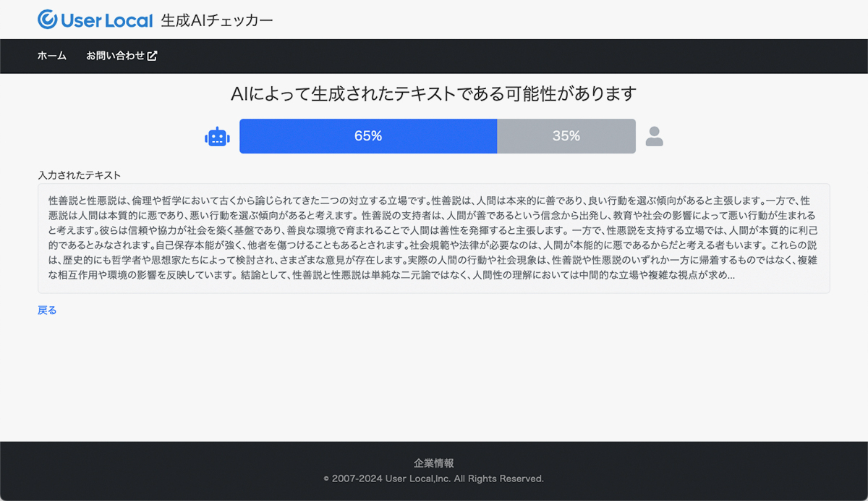Viewport: 868px width, 501px height.
Task: Click the blue 65% AI probability bar
Action: [368, 136]
